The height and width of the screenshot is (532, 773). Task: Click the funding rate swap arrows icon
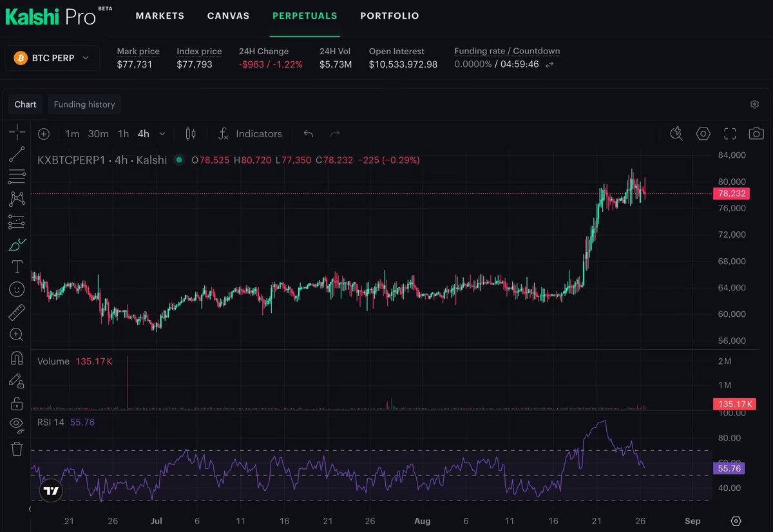[549, 65]
